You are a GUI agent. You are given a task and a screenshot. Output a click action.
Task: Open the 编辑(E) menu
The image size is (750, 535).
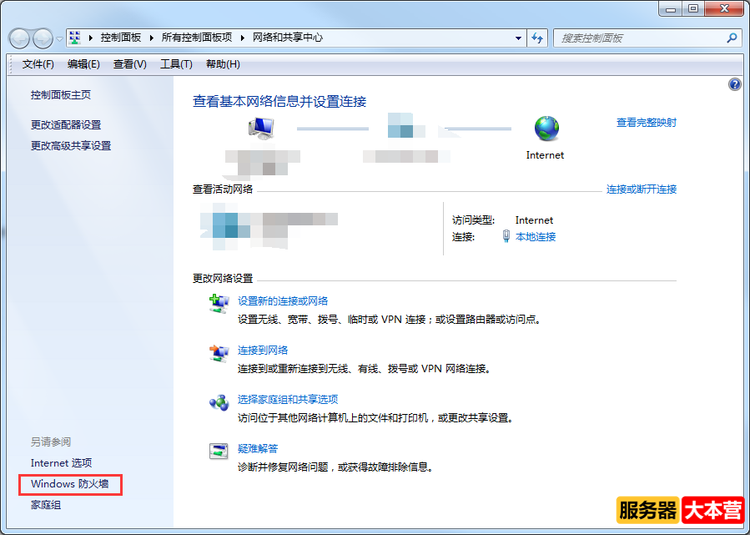click(x=83, y=64)
